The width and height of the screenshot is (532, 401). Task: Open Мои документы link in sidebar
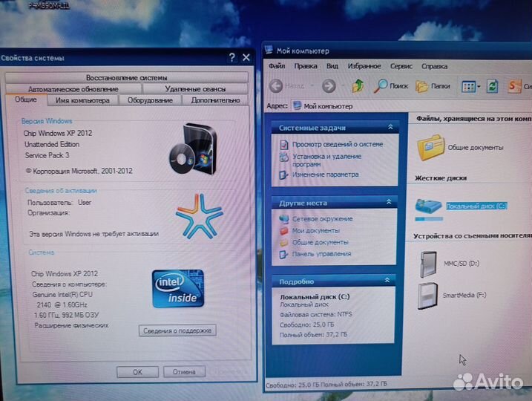316,230
